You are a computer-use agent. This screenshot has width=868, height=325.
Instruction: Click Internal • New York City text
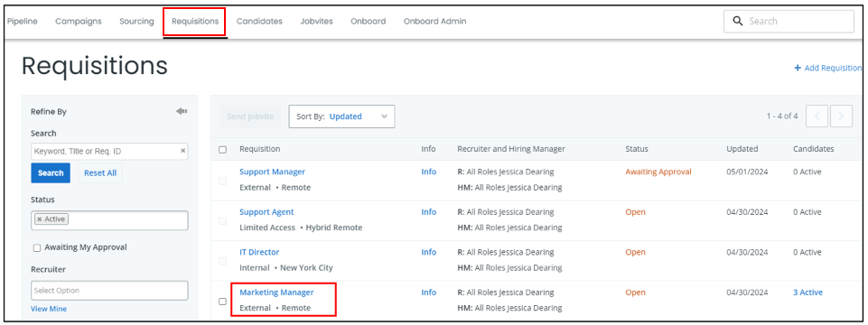(x=286, y=267)
